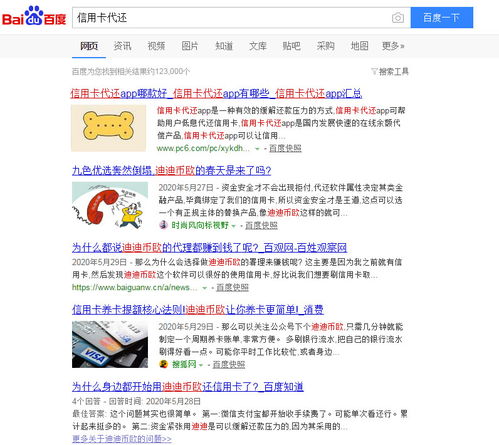Click the camera image-search icon
This screenshot has width=499, height=445.
(397, 18)
